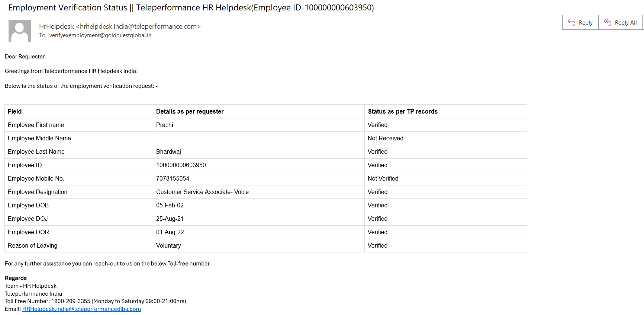Select the Employee ID value 100000000603950 in table
Screen dimensions: 644x315
pyautogui.click(x=181, y=165)
